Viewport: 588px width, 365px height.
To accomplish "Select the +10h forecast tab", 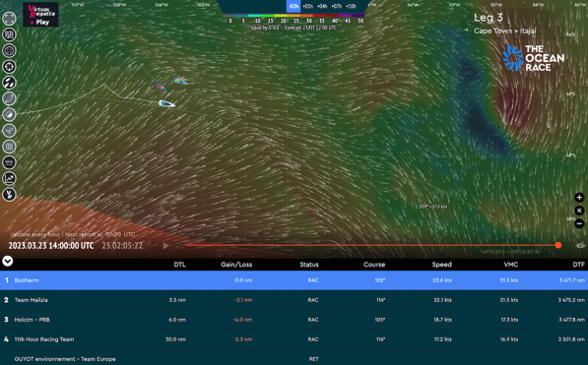I will click(351, 6).
